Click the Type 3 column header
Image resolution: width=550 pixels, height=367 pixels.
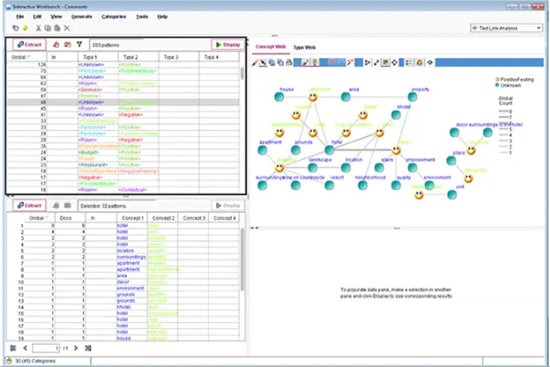coord(179,57)
